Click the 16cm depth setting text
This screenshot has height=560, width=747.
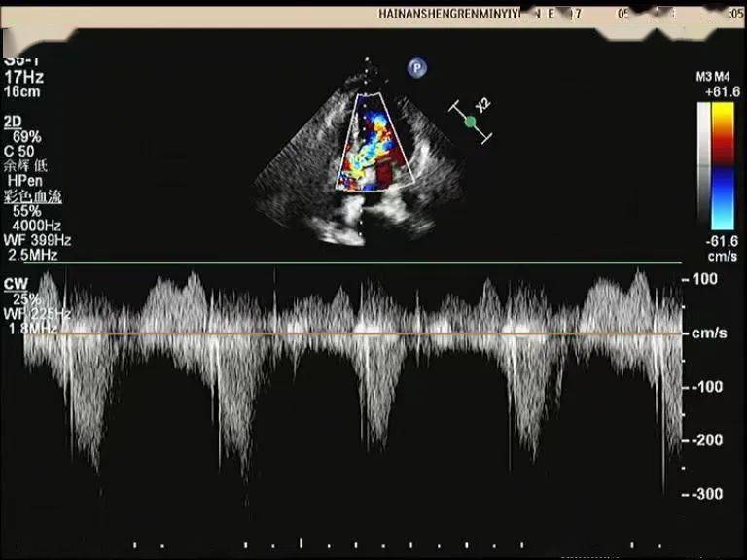coord(22,91)
